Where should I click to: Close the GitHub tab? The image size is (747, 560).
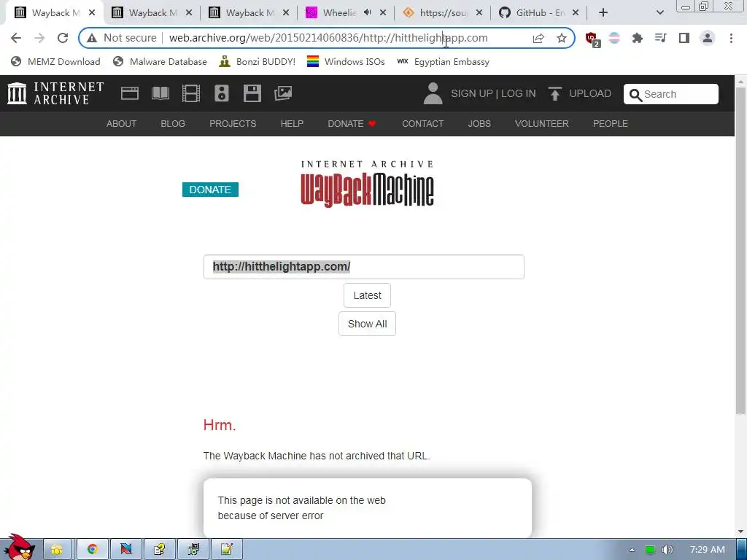click(576, 13)
